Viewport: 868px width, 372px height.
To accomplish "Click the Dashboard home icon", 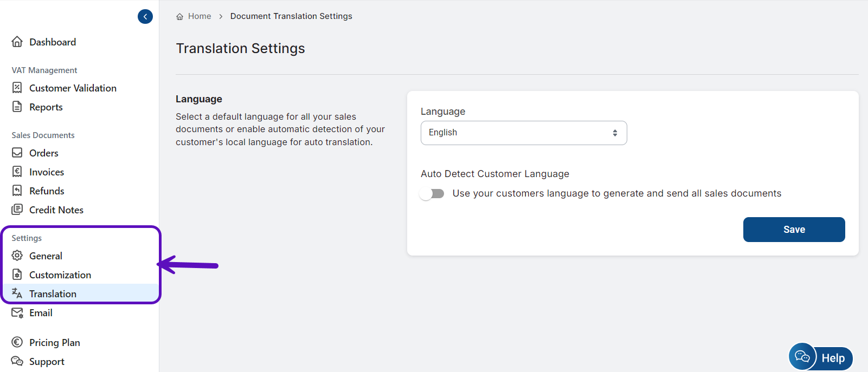I will (x=17, y=42).
